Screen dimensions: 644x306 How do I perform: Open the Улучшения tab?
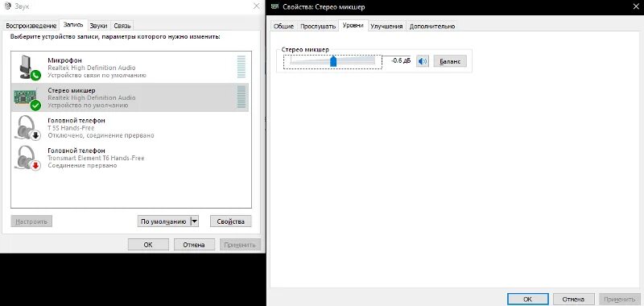tap(386, 26)
